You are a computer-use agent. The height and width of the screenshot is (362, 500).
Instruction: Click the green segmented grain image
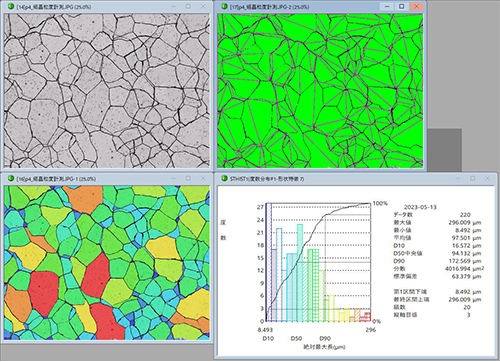(320, 90)
